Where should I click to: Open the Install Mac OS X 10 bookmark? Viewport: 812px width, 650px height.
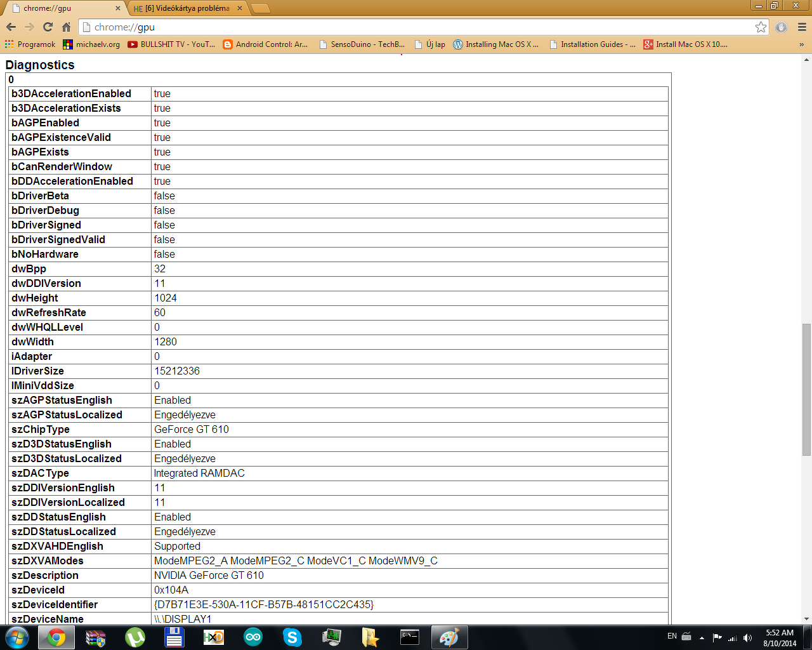coord(685,44)
